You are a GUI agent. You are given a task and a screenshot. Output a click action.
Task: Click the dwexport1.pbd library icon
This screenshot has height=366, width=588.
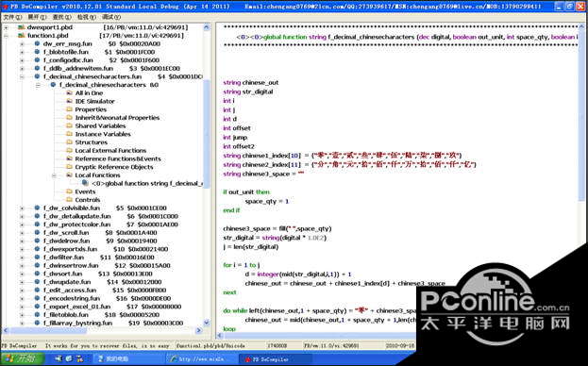coord(22,27)
